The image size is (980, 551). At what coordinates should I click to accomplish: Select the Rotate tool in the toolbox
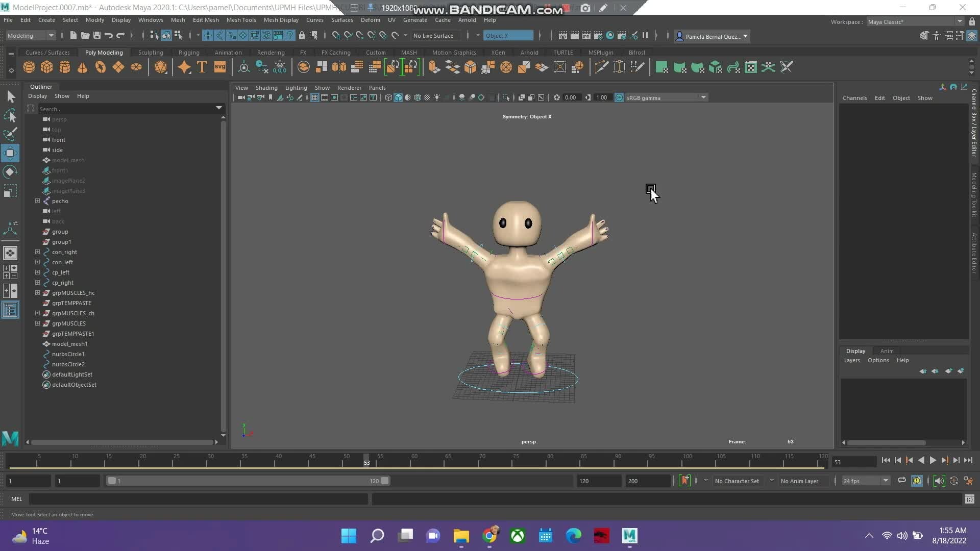10,171
